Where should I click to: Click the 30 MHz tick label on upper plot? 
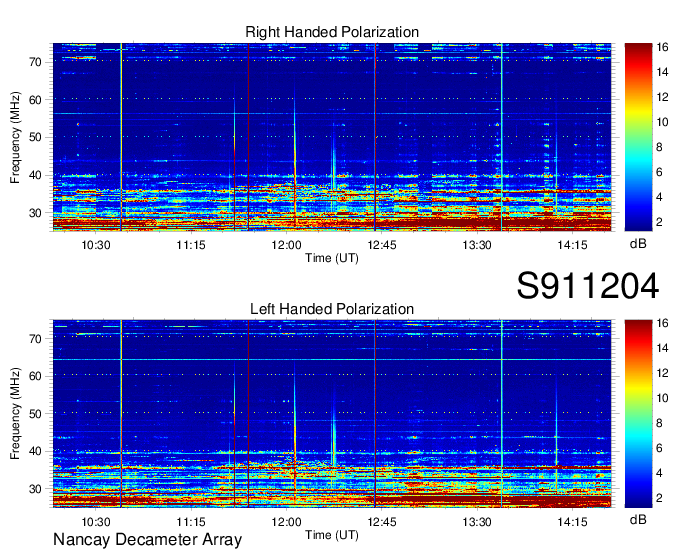point(36,213)
